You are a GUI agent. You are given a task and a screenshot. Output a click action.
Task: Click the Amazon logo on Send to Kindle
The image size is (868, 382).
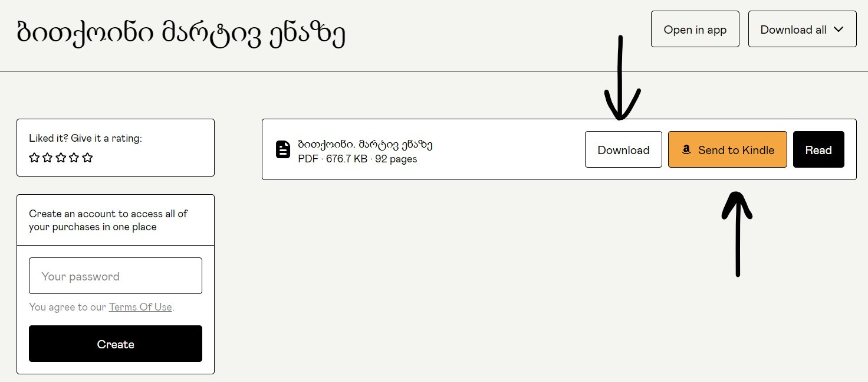coord(686,150)
